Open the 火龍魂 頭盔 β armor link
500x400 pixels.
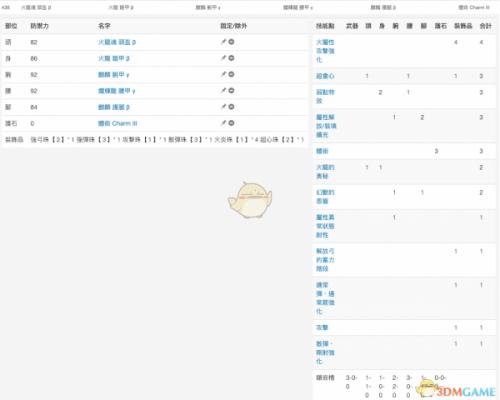click(x=117, y=42)
